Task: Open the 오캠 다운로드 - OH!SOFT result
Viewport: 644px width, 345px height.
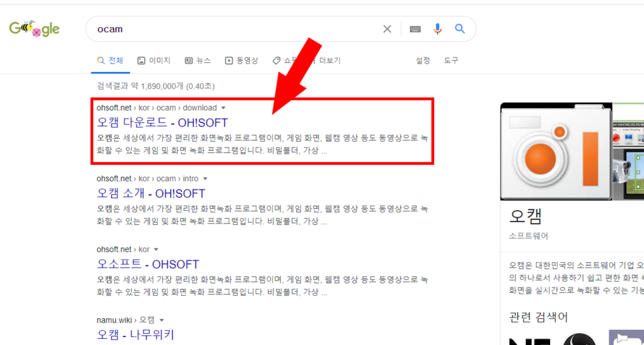Action: [162, 123]
